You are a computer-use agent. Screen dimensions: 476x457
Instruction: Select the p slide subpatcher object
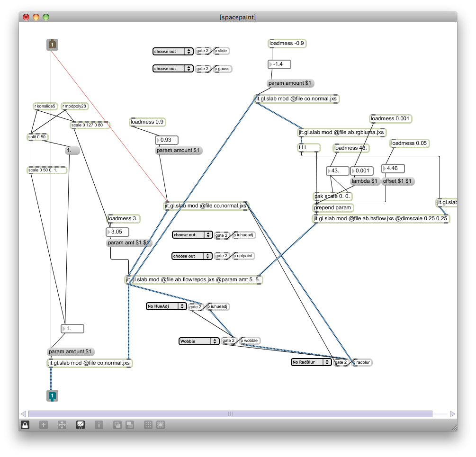pos(221,51)
